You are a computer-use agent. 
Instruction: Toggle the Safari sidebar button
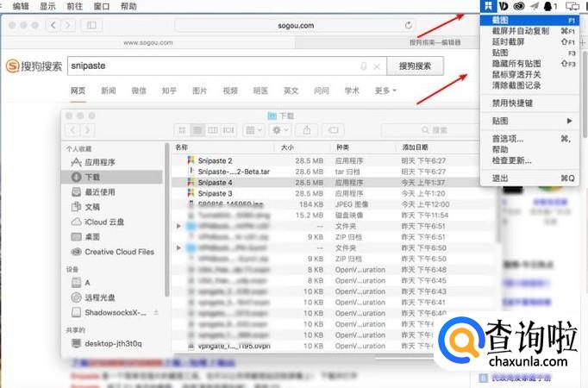point(91,26)
